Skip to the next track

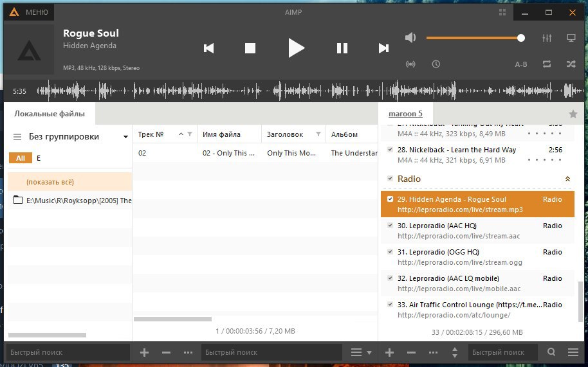383,48
